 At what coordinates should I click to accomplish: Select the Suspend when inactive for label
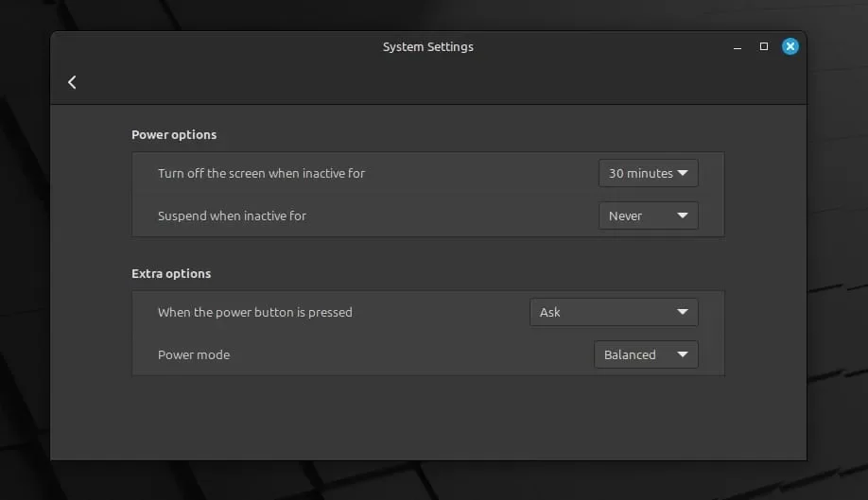pos(232,216)
